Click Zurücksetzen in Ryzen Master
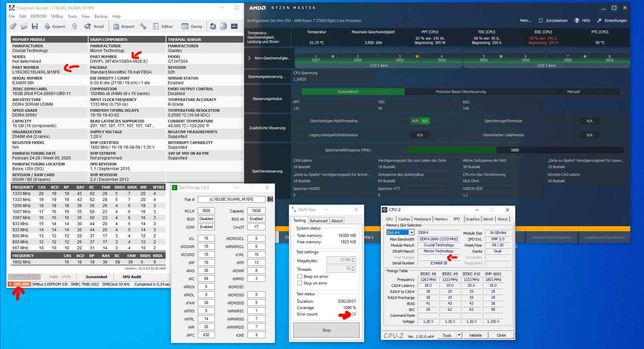644x349 pixels. 553,20
